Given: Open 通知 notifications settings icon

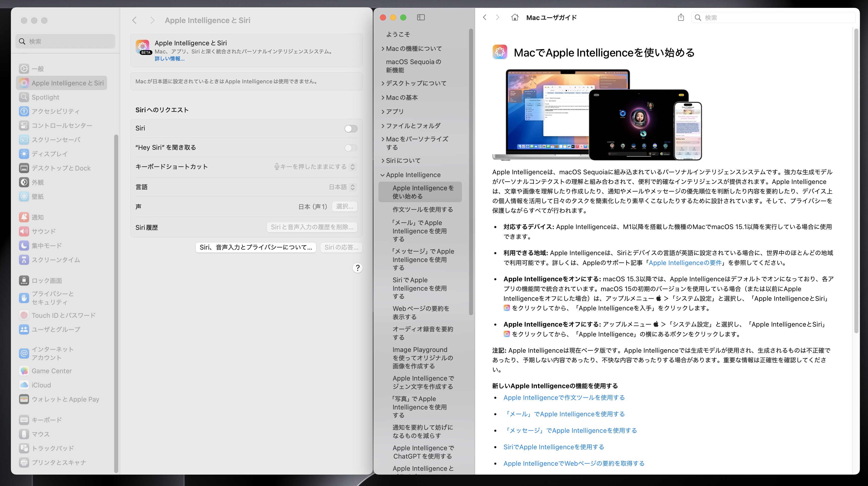Looking at the screenshot, I should [x=24, y=217].
